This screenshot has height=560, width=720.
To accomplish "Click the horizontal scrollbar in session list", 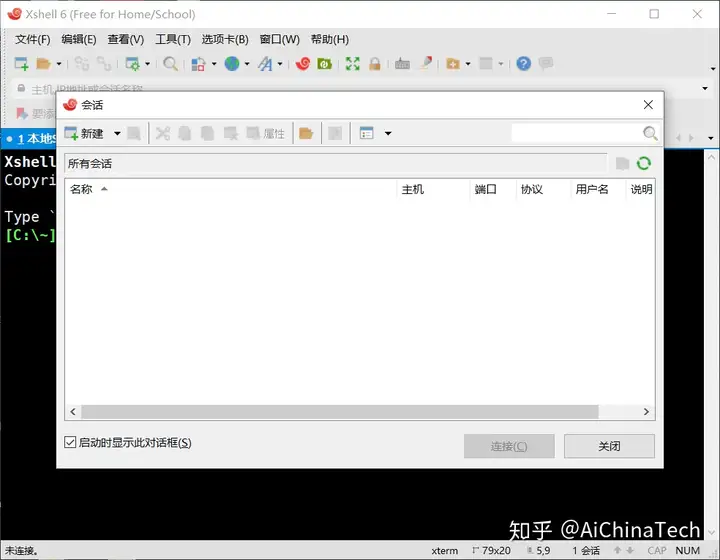I will (x=340, y=412).
